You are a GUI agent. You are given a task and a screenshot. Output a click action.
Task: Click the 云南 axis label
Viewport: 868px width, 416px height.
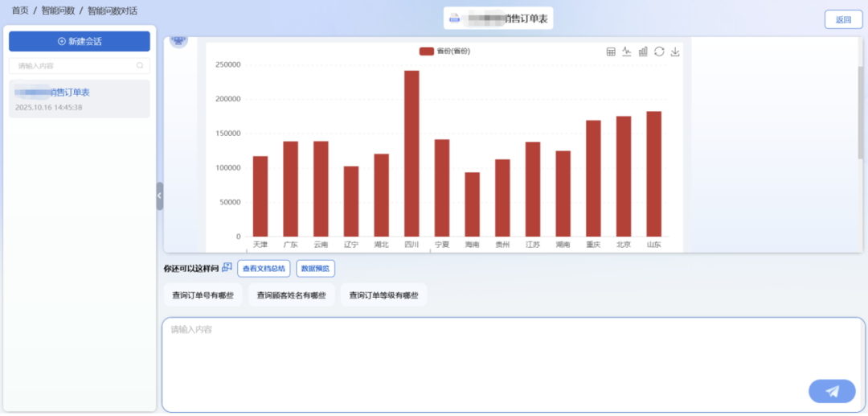(321, 245)
